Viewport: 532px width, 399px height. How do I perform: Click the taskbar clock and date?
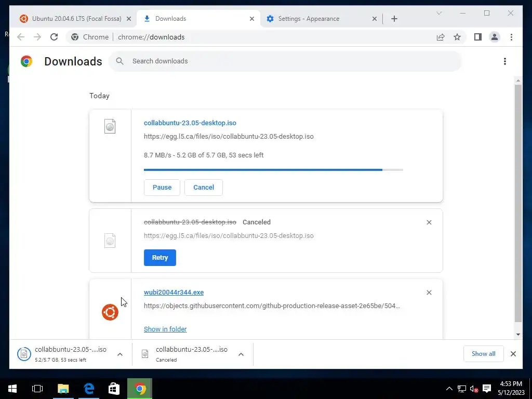(511, 389)
